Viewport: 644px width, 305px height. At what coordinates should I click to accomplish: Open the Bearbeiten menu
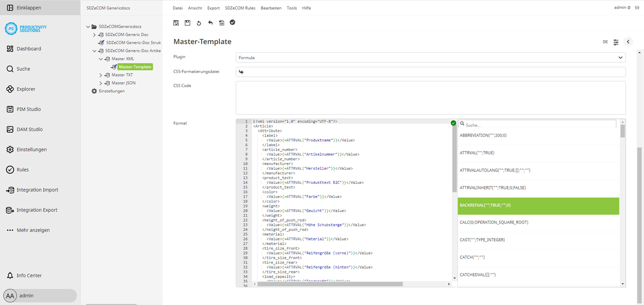[x=271, y=8]
